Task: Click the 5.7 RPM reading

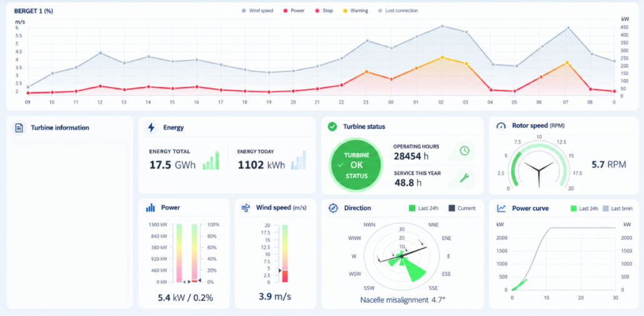Action: click(609, 165)
